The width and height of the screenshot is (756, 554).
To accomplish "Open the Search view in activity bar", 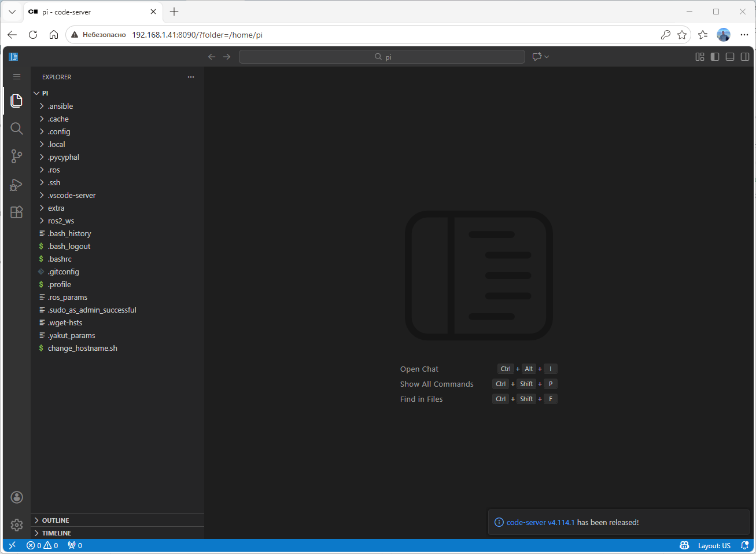I will (17, 129).
